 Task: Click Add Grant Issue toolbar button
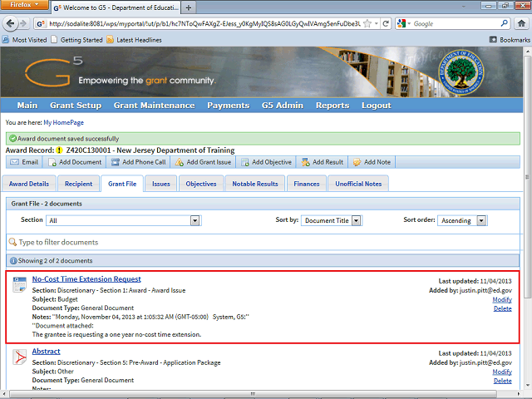(x=203, y=162)
